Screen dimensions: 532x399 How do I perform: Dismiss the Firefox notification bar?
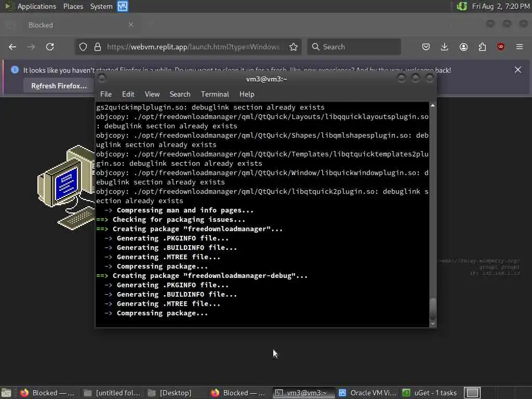click(x=518, y=70)
